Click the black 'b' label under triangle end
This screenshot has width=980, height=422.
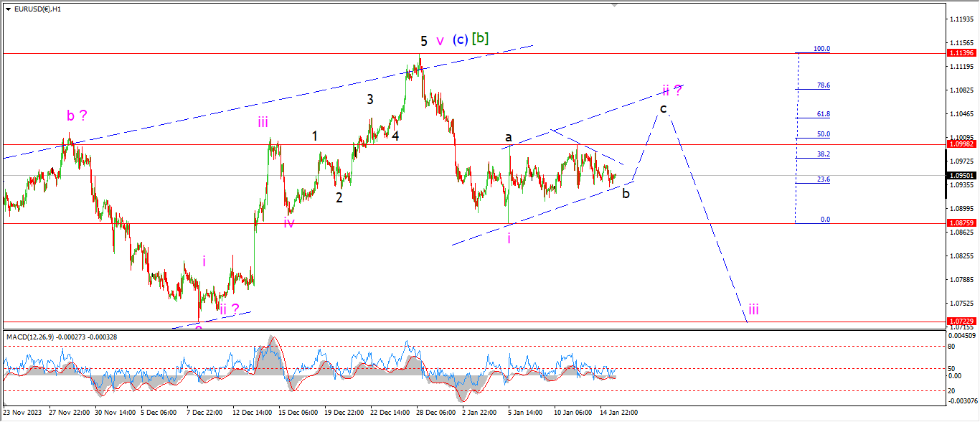click(x=626, y=193)
